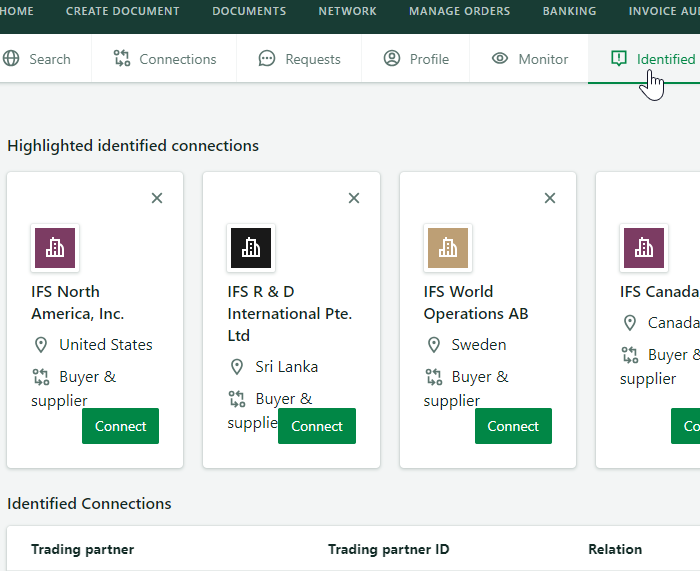Open MANAGE ORDERS menu
Viewport: 700px width, 571px height.
click(x=459, y=11)
